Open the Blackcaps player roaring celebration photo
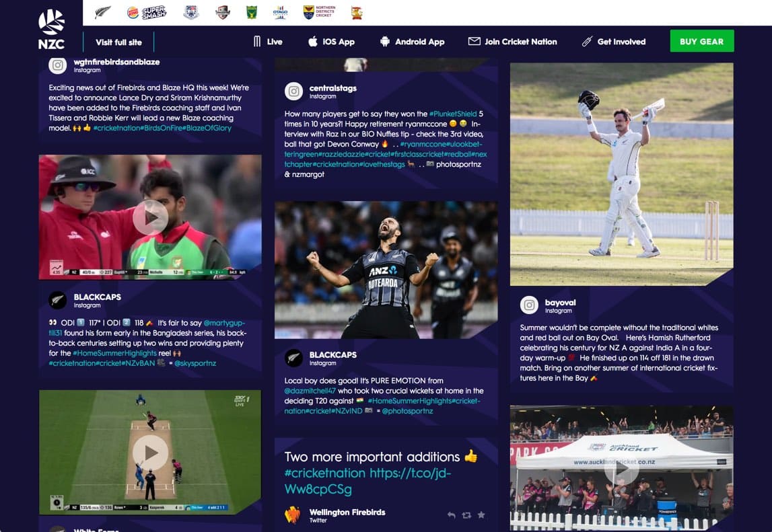This screenshot has width=772, height=532. [x=386, y=270]
